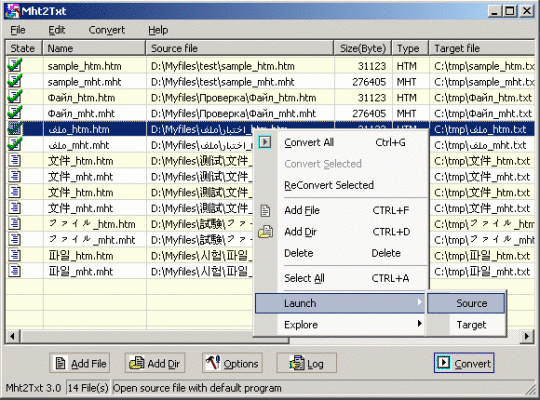The height and width of the screenshot is (400, 540).
Task: Click the Add Dir folder icon in the context menu
Action: 266,232
